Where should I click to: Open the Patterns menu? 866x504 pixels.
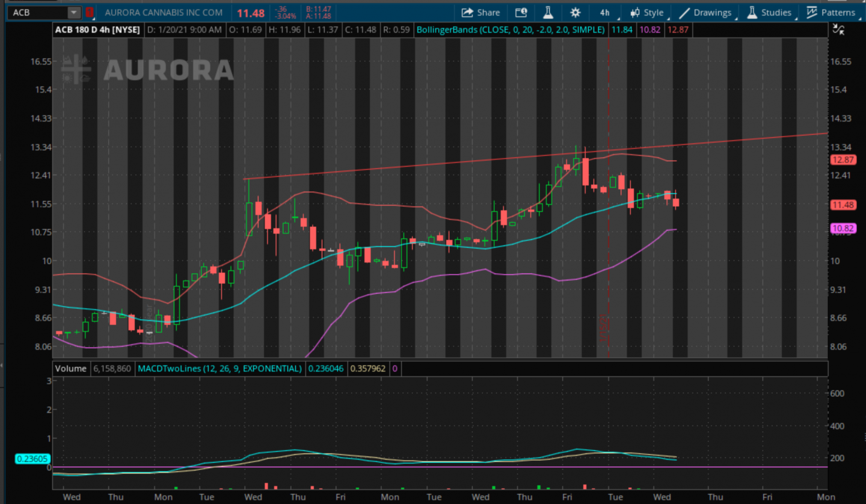point(831,13)
